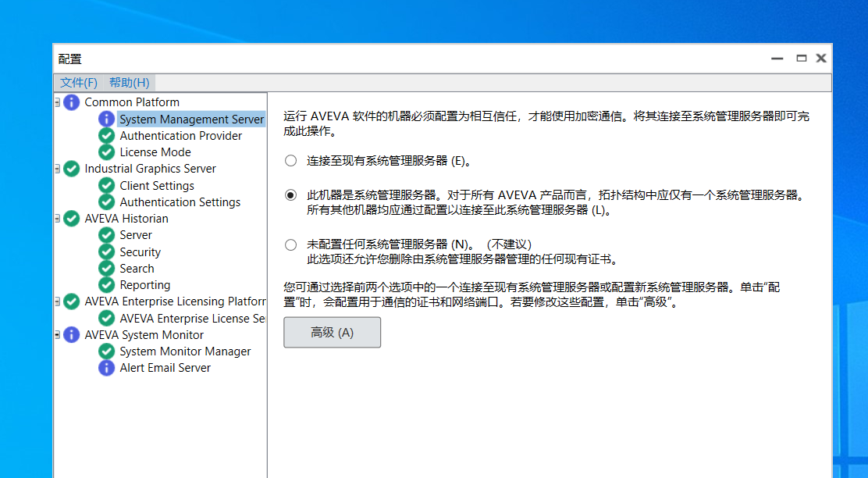Select the connect to existing server (E) radio button

pyautogui.click(x=291, y=161)
